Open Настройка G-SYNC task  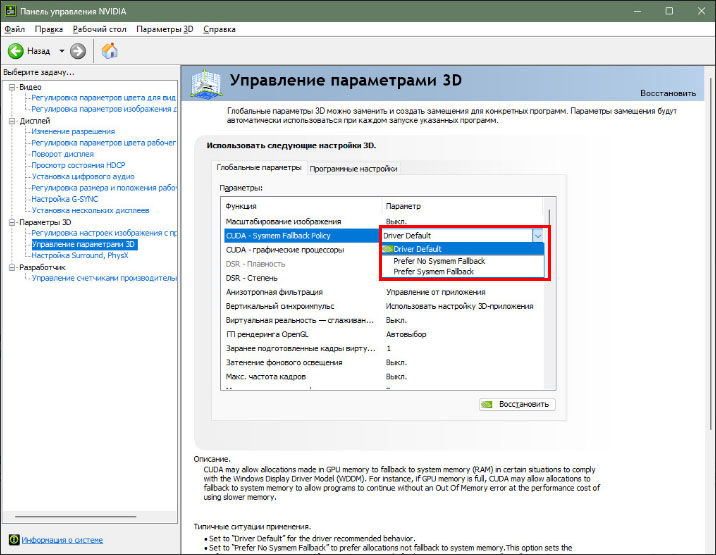pyautogui.click(x=64, y=199)
